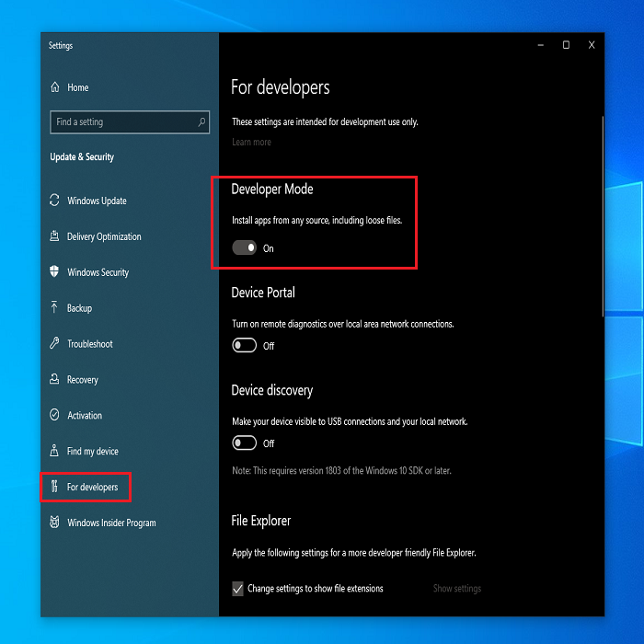The height and width of the screenshot is (644, 644).
Task: Select the For developers label
Action: coord(92,487)
